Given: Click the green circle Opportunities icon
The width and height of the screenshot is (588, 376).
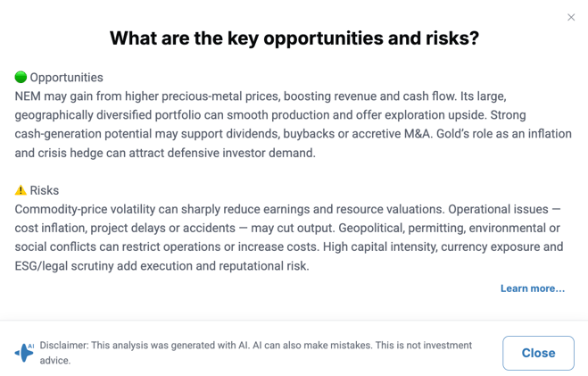Looking at the screenshot, I should point(21,77).
